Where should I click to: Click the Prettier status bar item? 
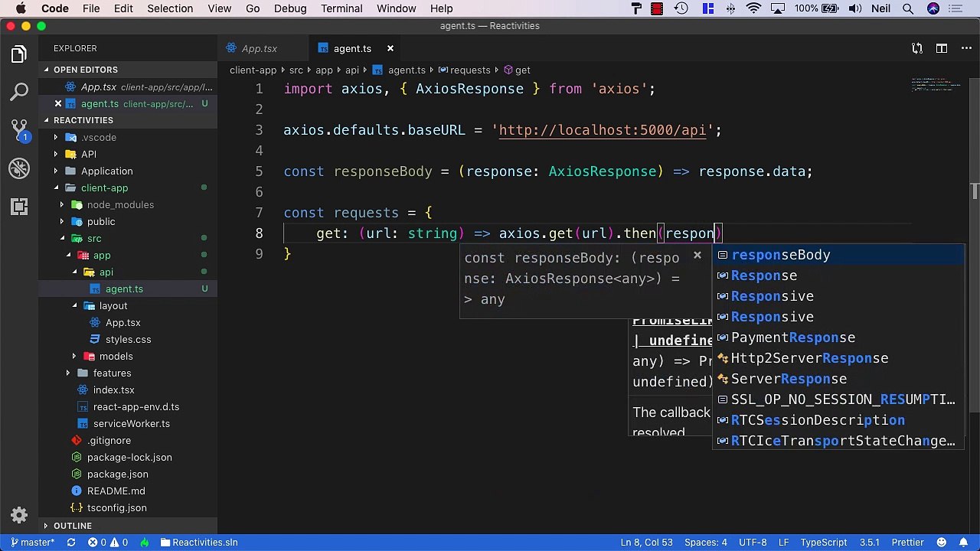point(908,543)
